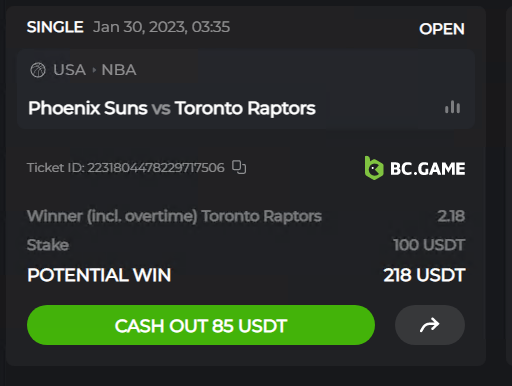The width and height of the screenshot is (512, 386).
Task: Click the breadcrumb arrow between USA and NBA
Action: 94,70
